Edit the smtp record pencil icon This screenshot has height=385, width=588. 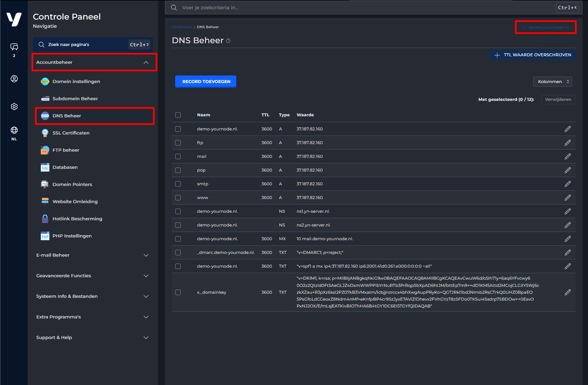coord(568,184)
